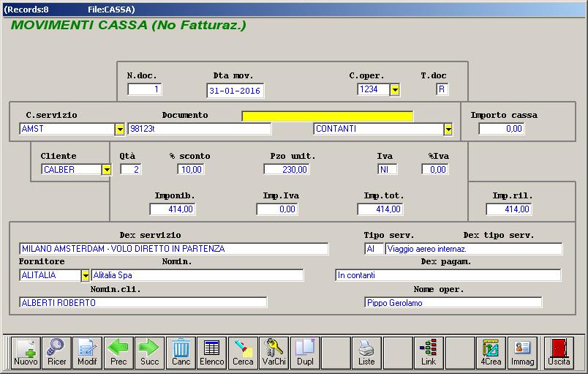This screenshot has height=374, width=588.
Task: Click the Nomin.cli. field ALBERTI ROBERTO
Action: (143, 302)
